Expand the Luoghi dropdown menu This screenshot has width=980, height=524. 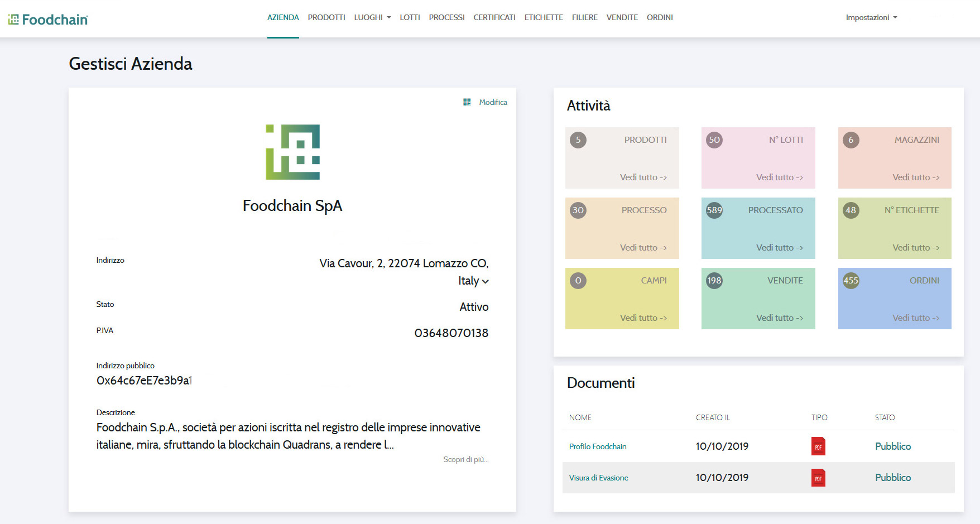coord(372,17)
